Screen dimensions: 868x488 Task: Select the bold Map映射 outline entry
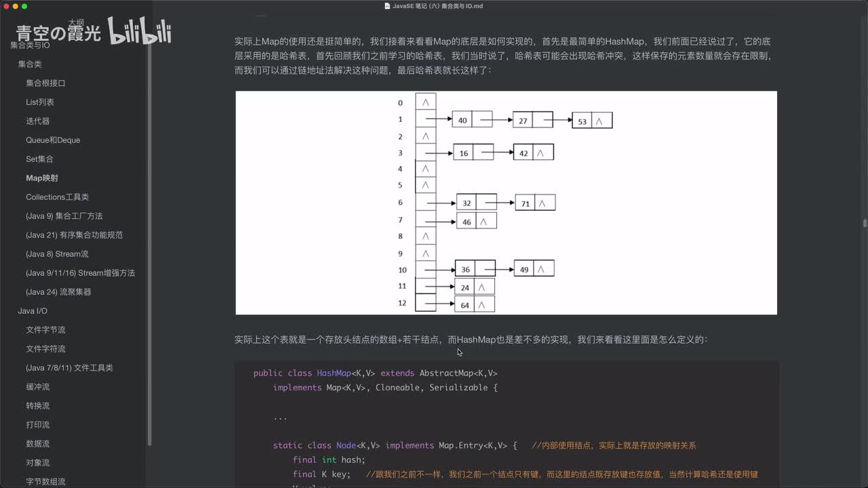[42, 178]
